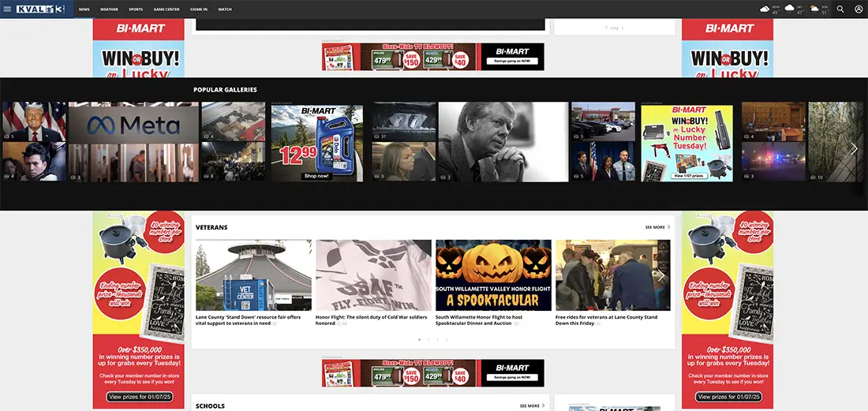
Task: Click the next arrow on the Veterans carousel
Action: tap(660, 275)
